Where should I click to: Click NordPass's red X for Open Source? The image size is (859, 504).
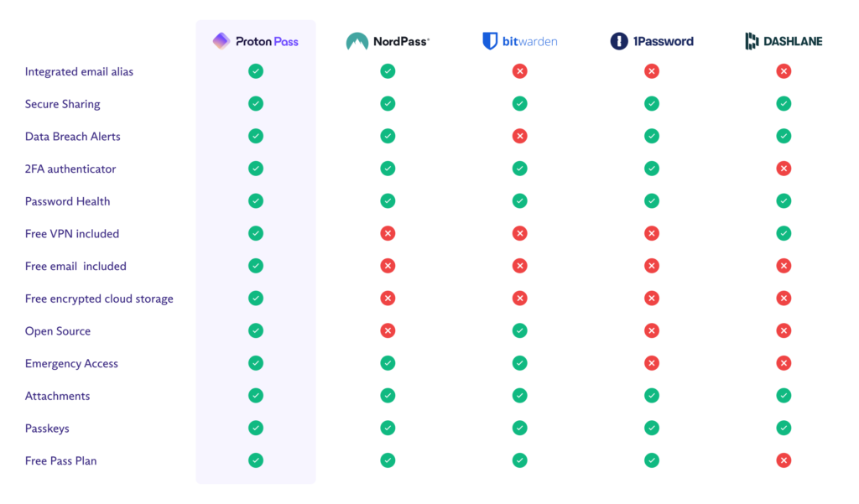pos(388,331)
